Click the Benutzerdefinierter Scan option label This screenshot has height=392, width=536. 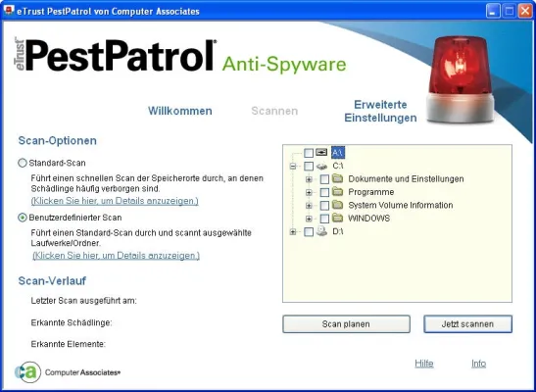75,218
